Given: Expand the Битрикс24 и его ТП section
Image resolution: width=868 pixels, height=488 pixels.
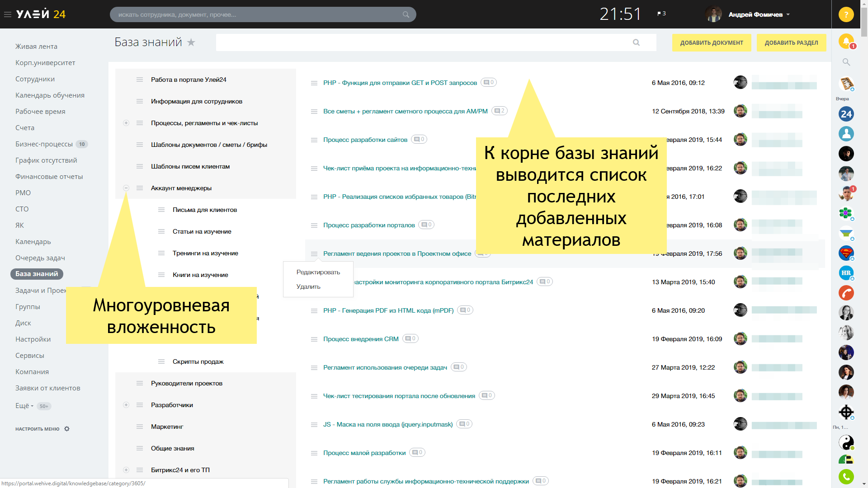Looking at the screenshot, I should coord(126,470).
